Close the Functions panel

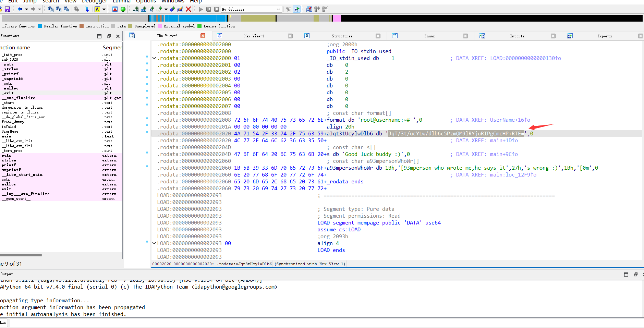pos(118,36)
